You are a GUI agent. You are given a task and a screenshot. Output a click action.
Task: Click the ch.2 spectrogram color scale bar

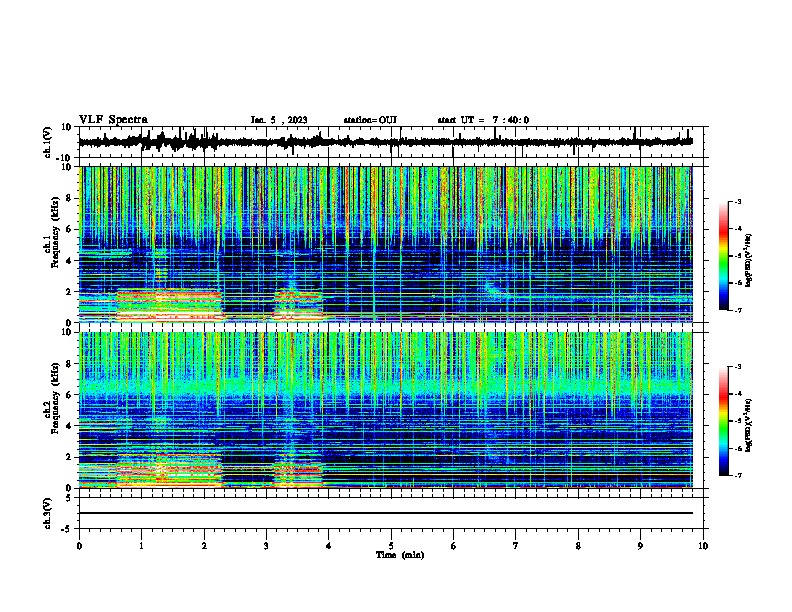pos(723,421)
